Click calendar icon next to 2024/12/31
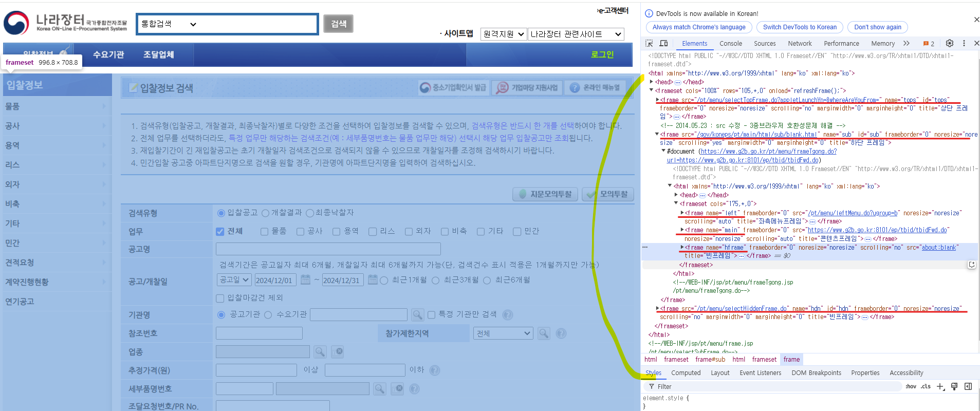This screenshot has height=411, width=980. pyautogui.click(x=373, y=279)
